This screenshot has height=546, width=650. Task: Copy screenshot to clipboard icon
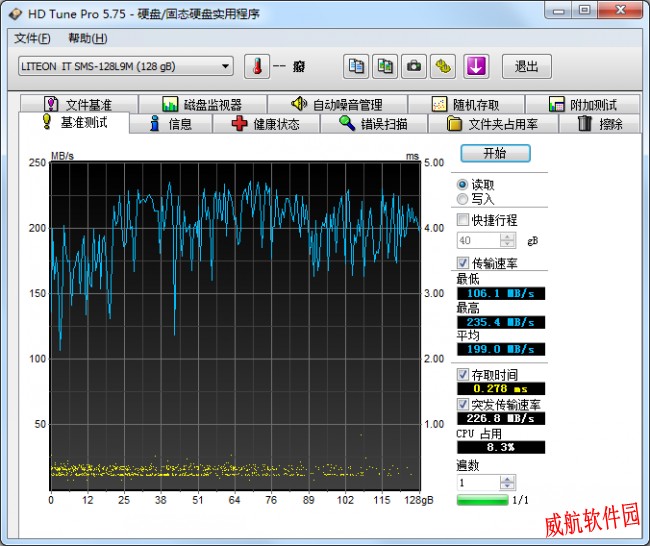(385, 66)
